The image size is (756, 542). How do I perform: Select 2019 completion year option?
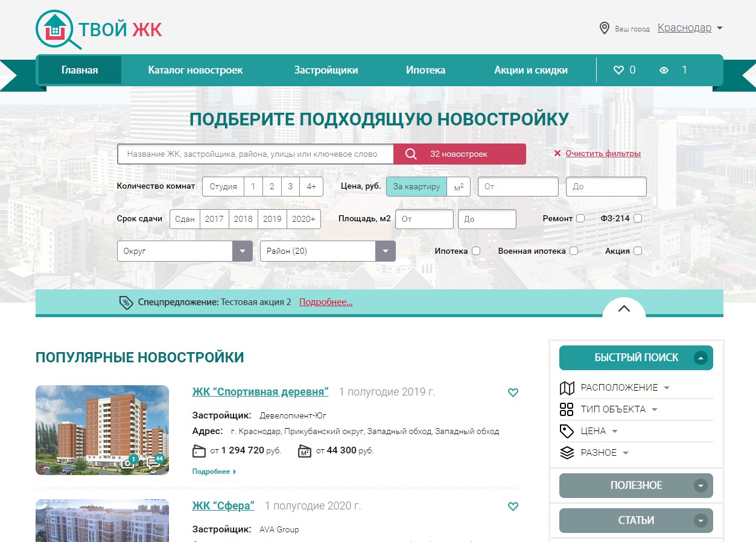click(272, 219)
